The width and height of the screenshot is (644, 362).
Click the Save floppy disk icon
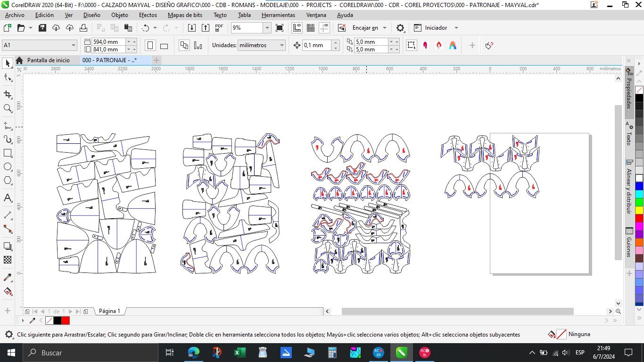coord(42,28)
